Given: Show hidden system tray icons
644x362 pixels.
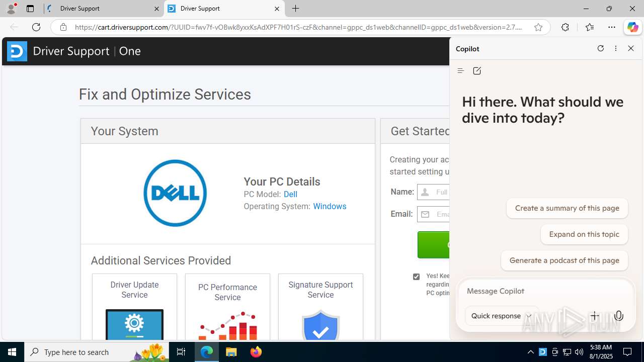Looking at the screenshot, I should [530, 352].
